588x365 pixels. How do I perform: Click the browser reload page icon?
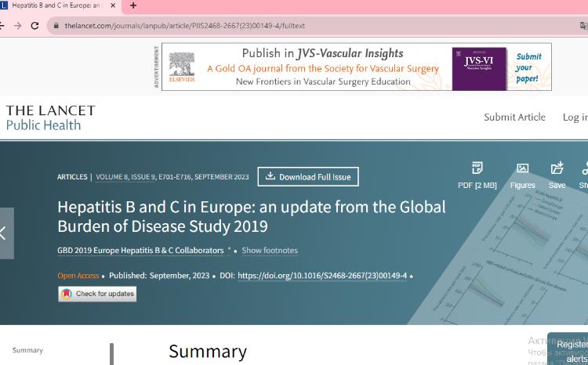coord(34,25)
